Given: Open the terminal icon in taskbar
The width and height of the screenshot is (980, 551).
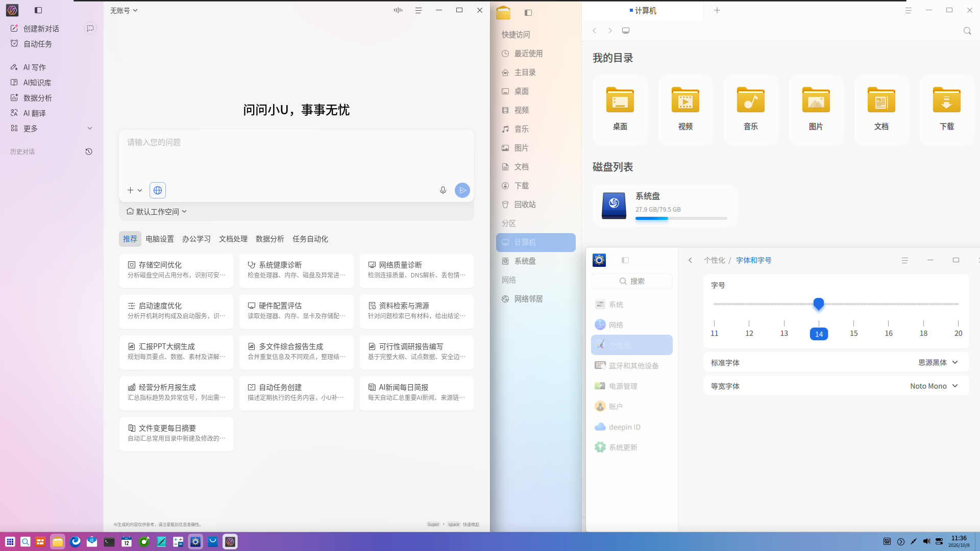Looking at the screenshot, I should tap(109, 542).
